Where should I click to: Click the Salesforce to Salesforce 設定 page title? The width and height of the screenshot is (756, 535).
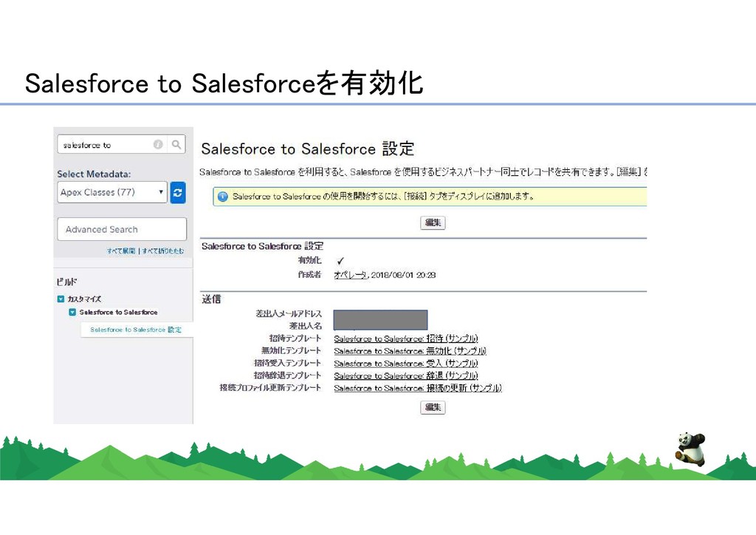coord(308,149)
